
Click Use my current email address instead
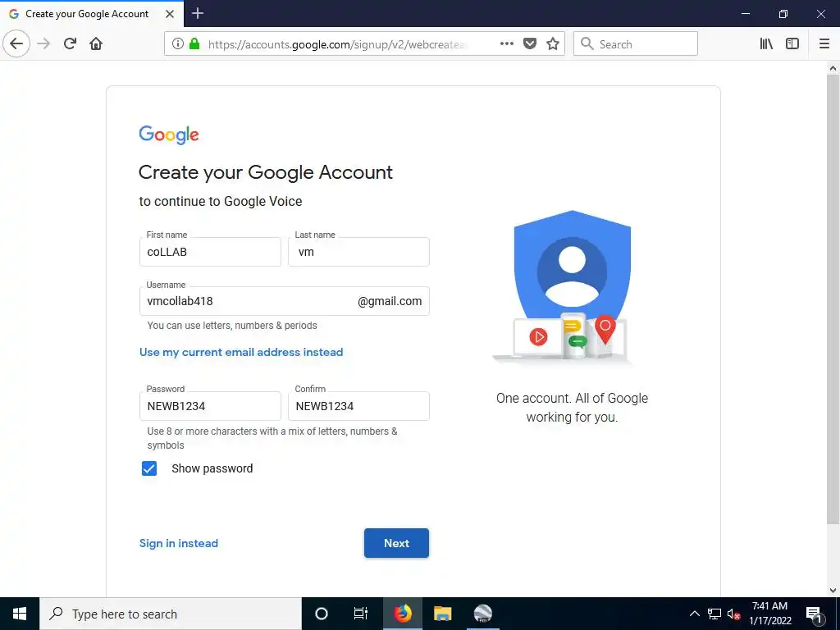241,352
